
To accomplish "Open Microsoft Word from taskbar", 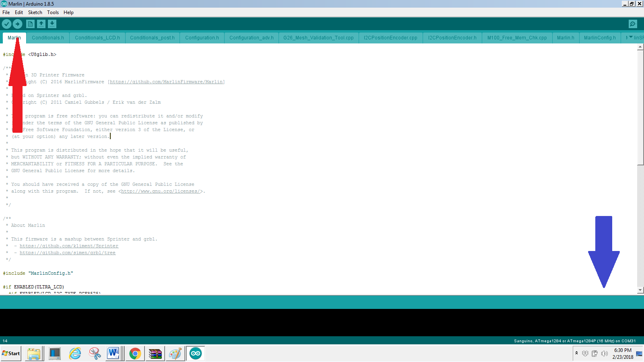I will point(114,354).
